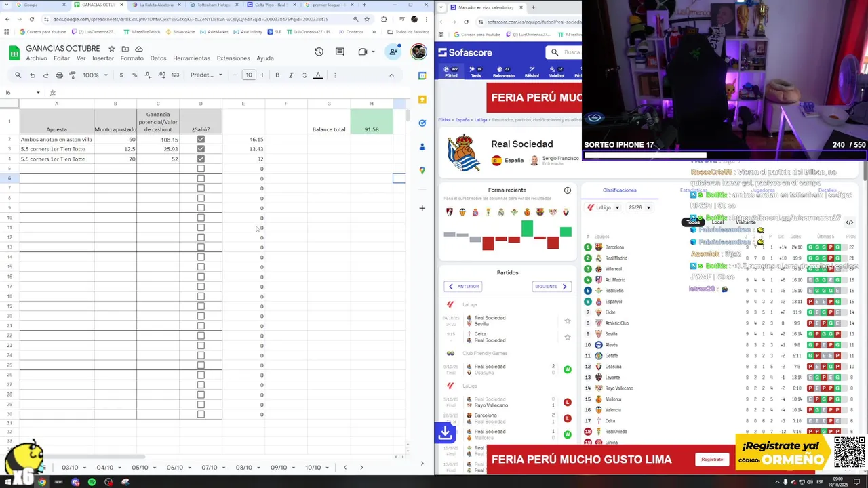Click the ¡Registrate! banner button

pos(712,460)
